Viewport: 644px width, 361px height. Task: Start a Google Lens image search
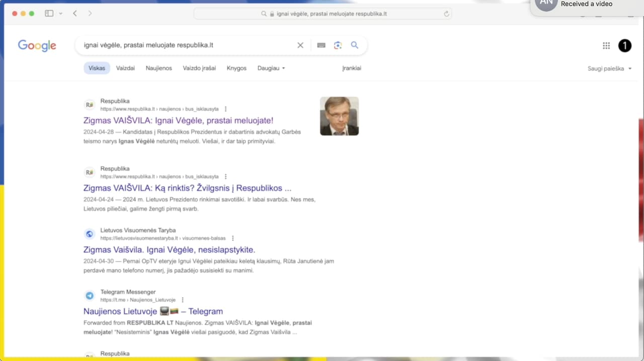(338, 45)
